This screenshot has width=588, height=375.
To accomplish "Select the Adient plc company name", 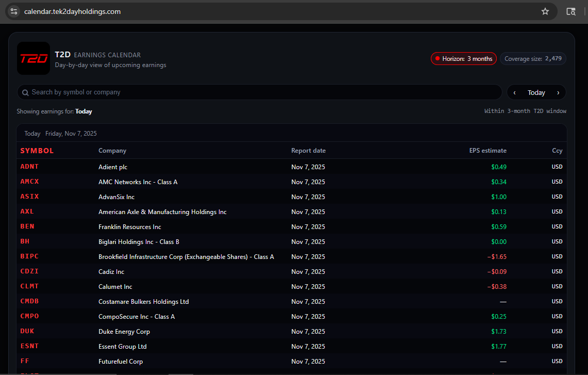I will [x=113, y=167].
